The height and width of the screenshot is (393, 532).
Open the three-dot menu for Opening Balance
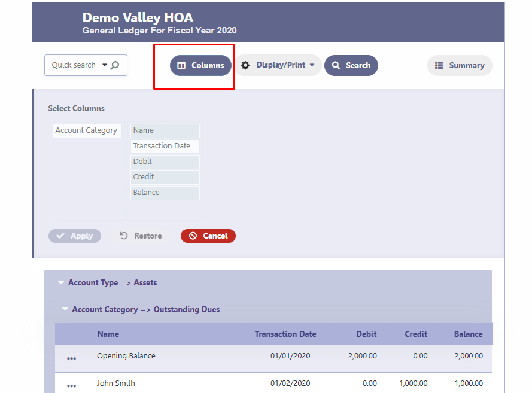(72, 358)
